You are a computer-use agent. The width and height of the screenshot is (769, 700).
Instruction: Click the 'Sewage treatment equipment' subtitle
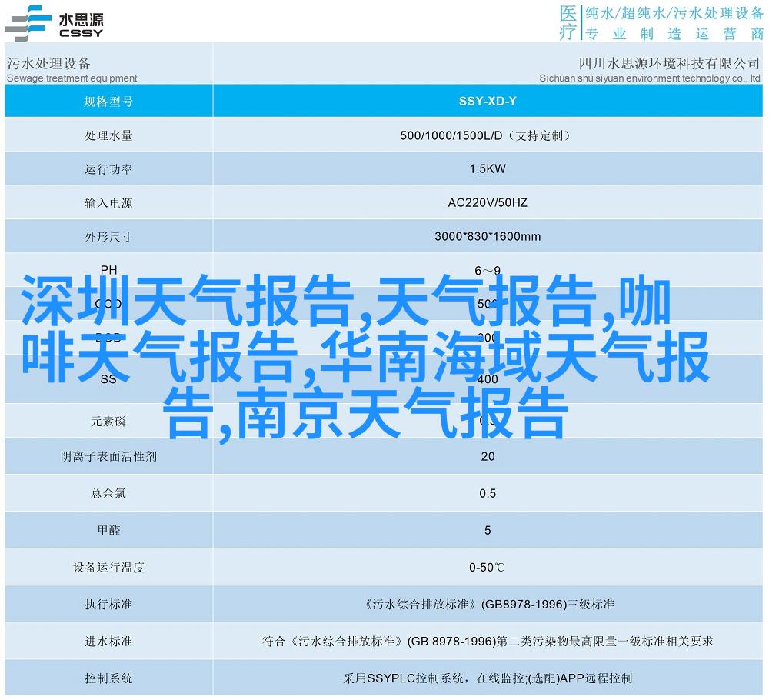72,78
